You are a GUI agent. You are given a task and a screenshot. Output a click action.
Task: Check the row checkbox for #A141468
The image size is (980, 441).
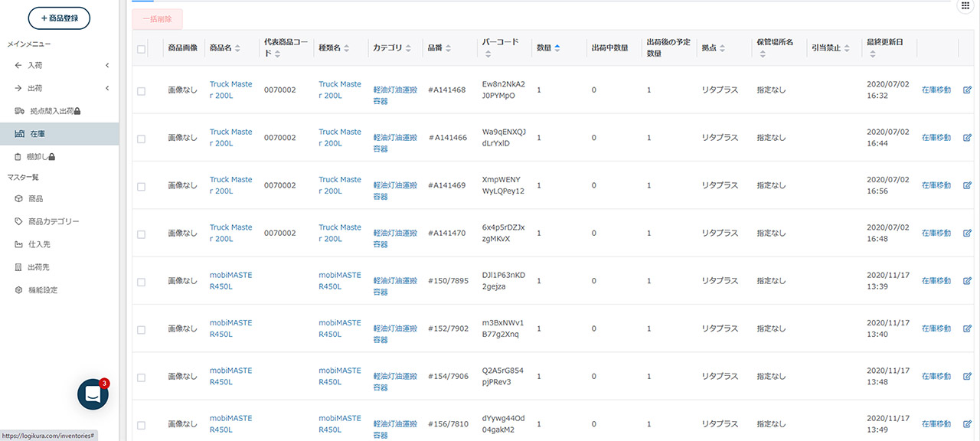click(141, 91)
